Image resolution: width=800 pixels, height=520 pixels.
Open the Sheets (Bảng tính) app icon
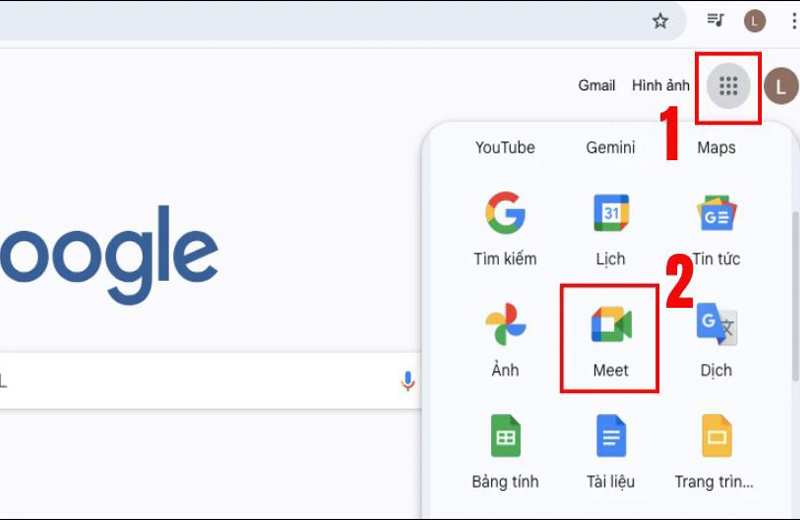coord(505,435)
